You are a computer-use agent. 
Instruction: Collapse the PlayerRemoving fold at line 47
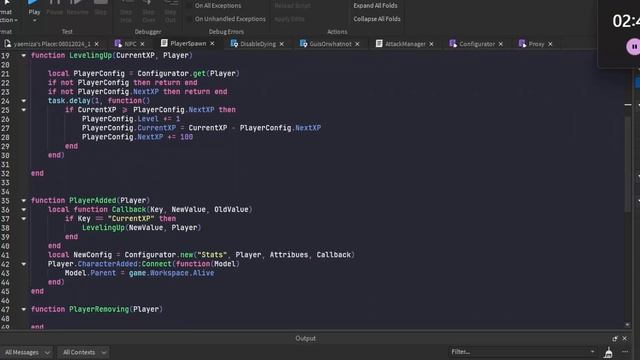[24, 309]
